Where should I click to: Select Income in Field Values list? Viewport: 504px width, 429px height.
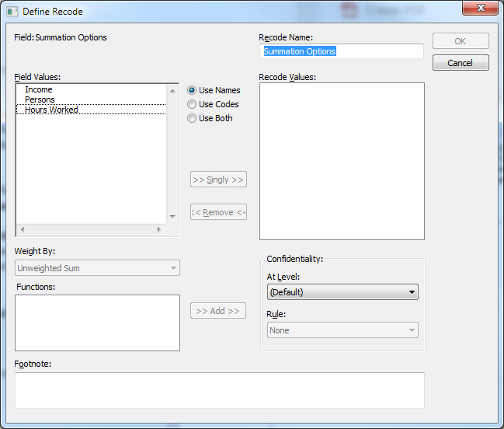[x=39, y=89]
